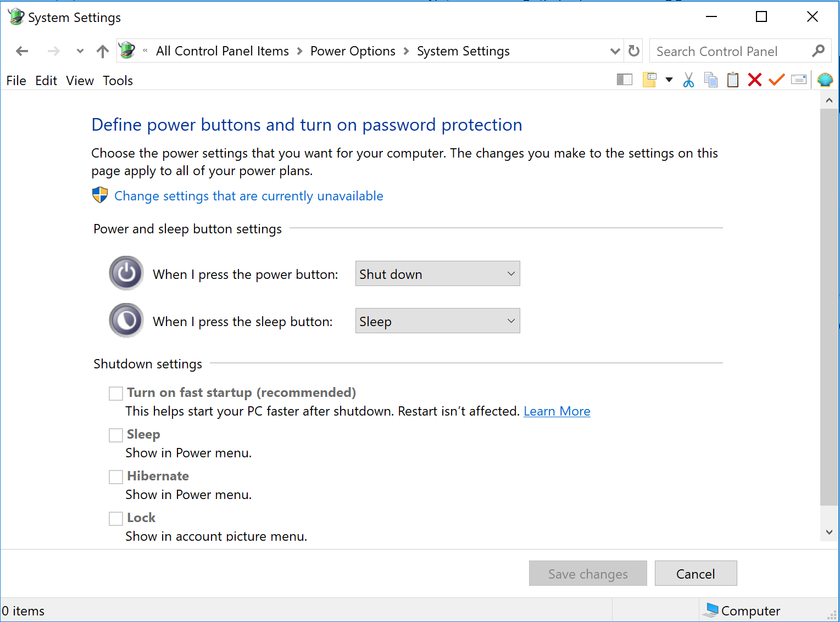Click the Search Control Panel field

pyautogui.click(x=730, y=52)
